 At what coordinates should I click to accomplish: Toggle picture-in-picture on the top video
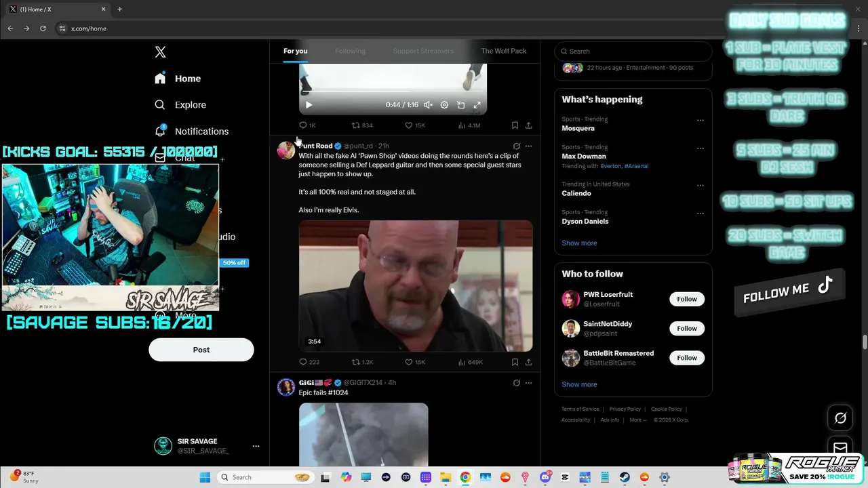[460, 105]
